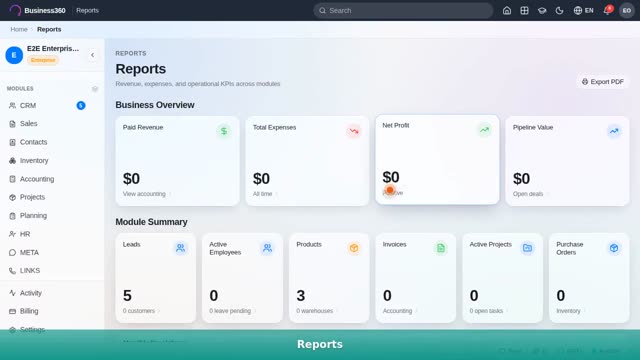Click the Invoices document icon
This screenshot has width=640, height=360.
click(x=441, y=248)
